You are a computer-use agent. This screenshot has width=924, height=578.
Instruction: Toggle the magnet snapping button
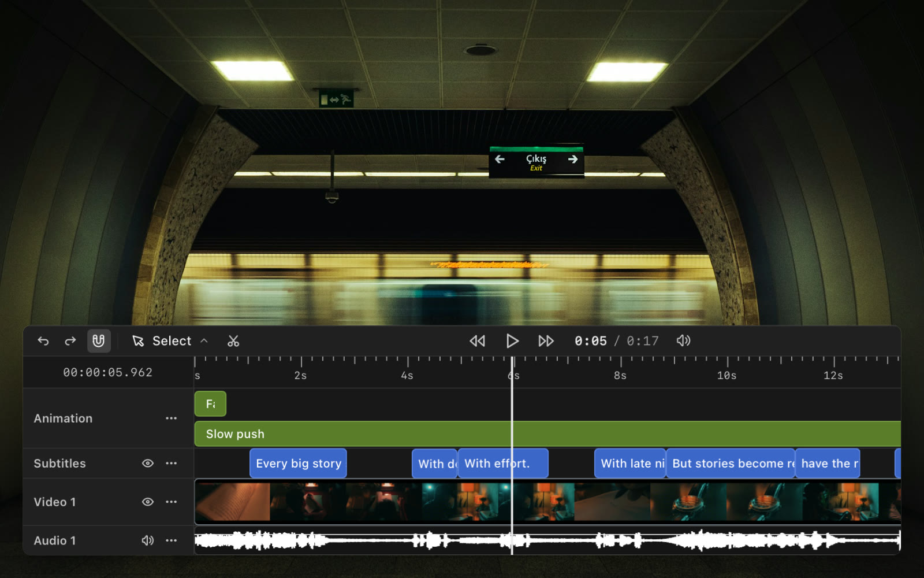tap(99, 341)
